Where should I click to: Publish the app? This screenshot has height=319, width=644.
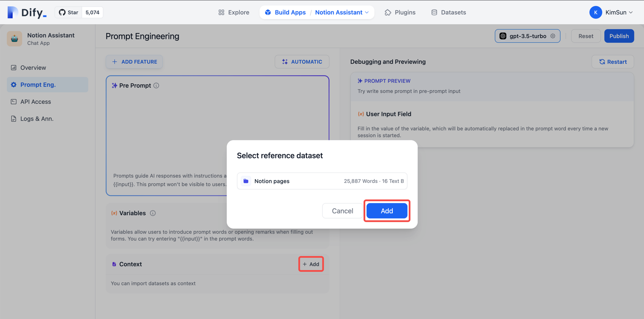(x=619, y=36)
